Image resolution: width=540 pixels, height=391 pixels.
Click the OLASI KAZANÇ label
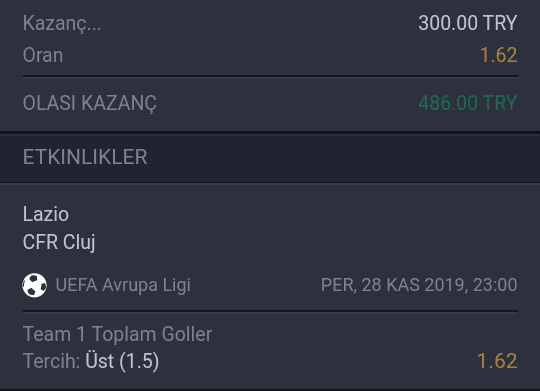point(90,103)
